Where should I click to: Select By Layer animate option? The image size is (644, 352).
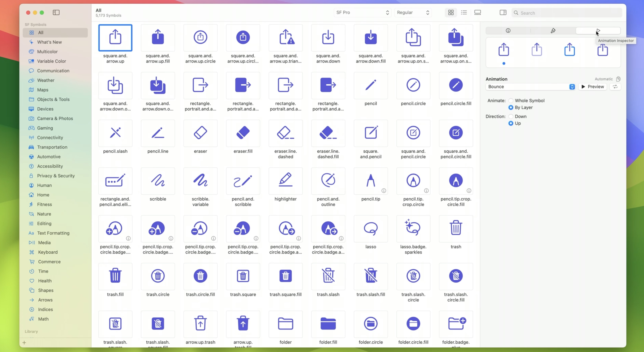511,107
